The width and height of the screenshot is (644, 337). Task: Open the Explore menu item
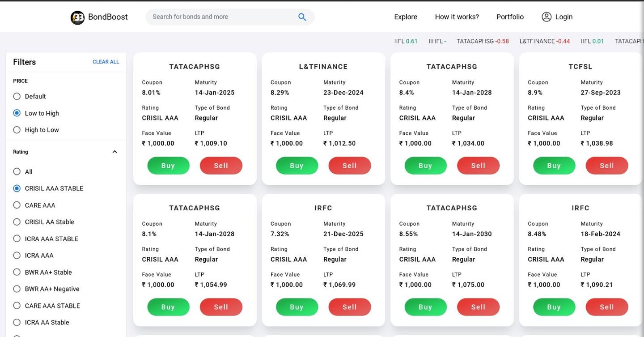click(x=406, y=17)
